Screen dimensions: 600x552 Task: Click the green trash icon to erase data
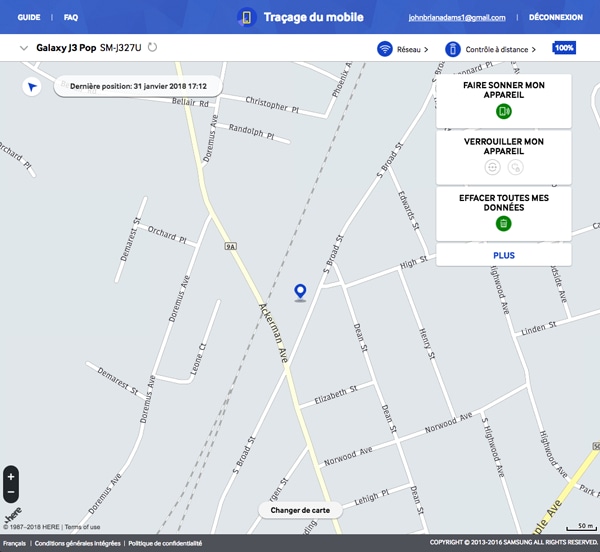click(x=504, y=223)
